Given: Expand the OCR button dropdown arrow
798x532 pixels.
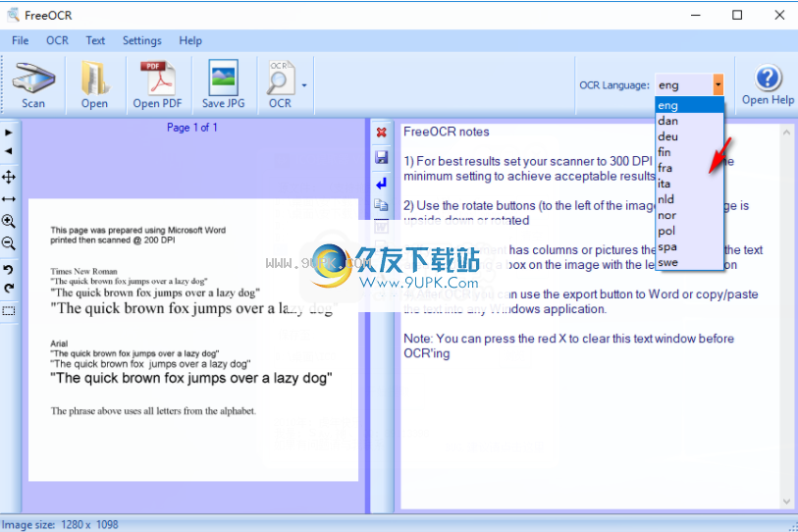Looking at the screenshot, I should (x=304, y=85).
